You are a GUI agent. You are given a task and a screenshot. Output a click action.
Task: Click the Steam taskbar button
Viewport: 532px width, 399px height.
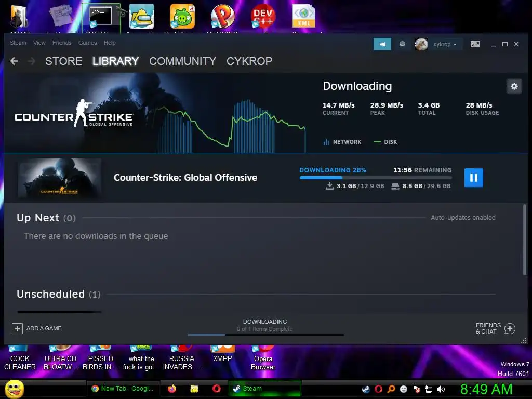[264, 389]
